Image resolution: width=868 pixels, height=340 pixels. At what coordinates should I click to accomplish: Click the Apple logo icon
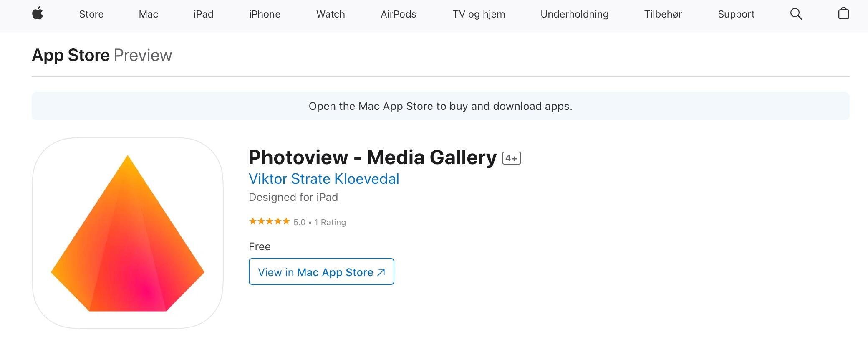(x=38, y=14)
